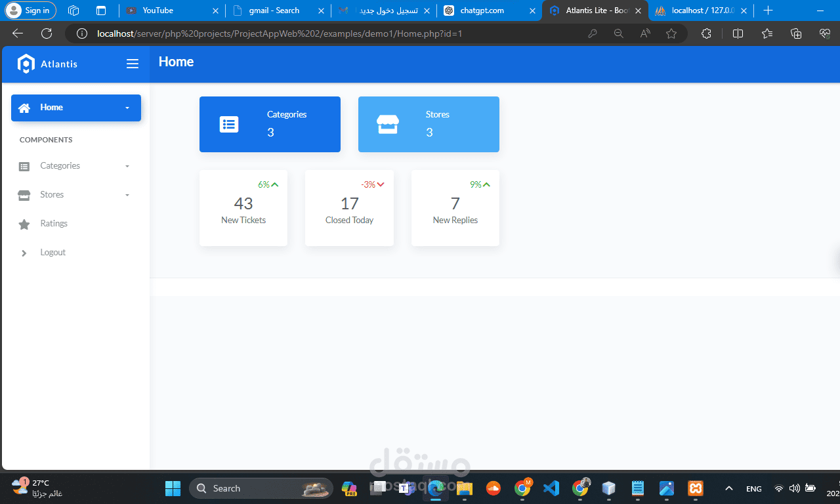Image resolution: width=840 pixels, height=504 pixels.
Task: Show hidden system tray icons chevron
Action: pyautogui.click(x=728, y=488)
